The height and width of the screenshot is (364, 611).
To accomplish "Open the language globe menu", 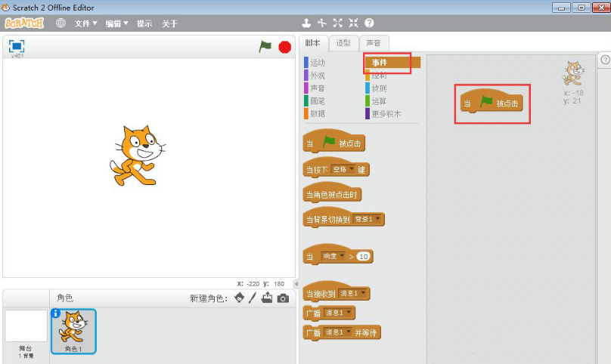I will (60, 23).
